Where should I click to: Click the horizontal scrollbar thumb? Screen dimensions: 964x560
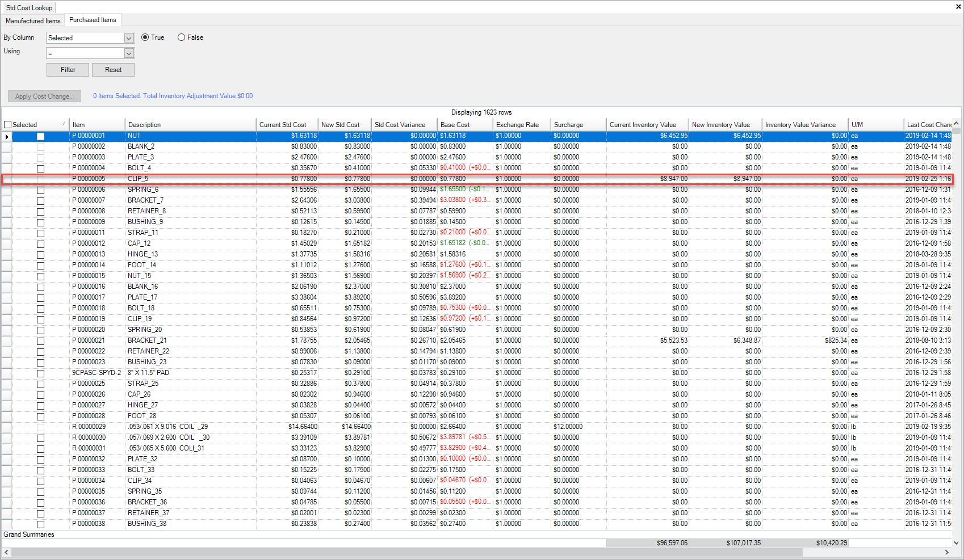pos(406,552)
